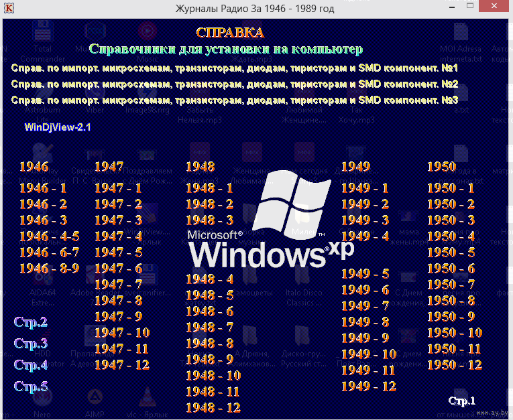Open issue 1950 - 10
This screenshot has height=420, width=513.
455,333
